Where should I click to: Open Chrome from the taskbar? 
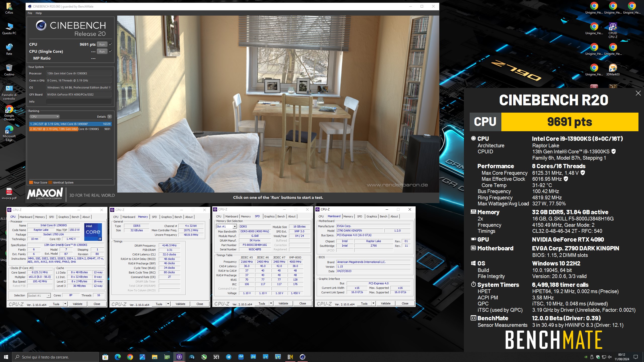[130, 357]
